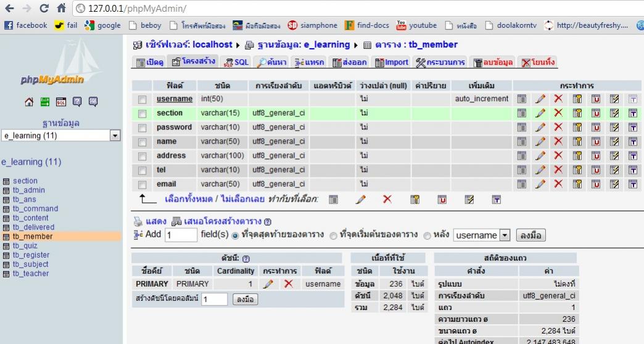Select the at-beginning-of-table radio option

333,235
